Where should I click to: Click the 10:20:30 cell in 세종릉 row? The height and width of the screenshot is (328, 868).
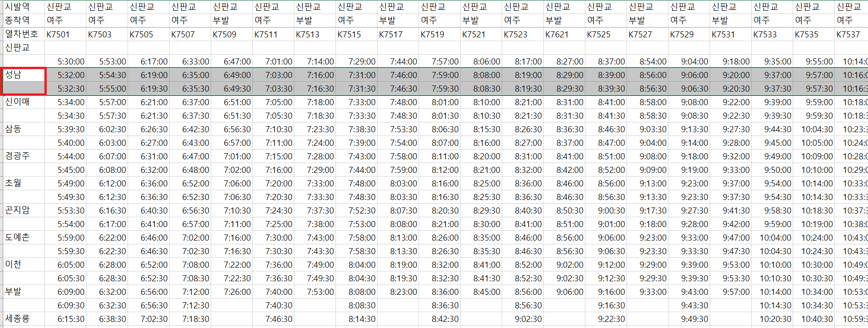click(x=772, y=319)
